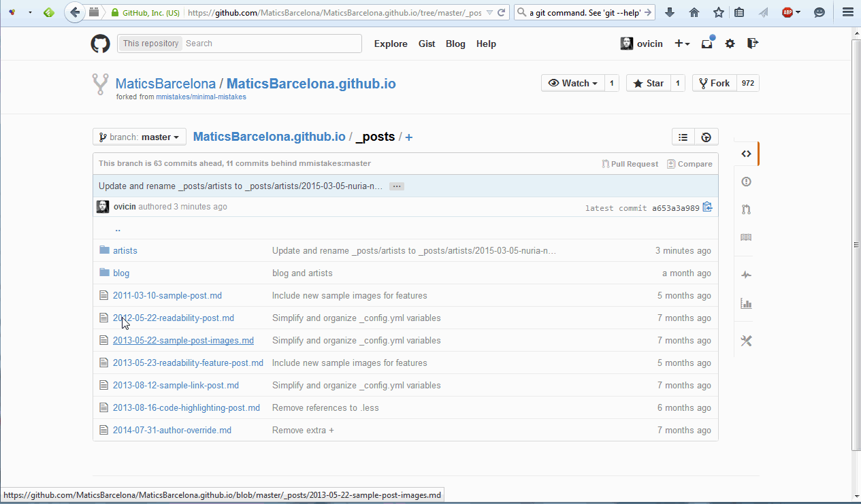Click the ovicin avatar in header
Screen dimensions: 861x504
click(627, 44)
